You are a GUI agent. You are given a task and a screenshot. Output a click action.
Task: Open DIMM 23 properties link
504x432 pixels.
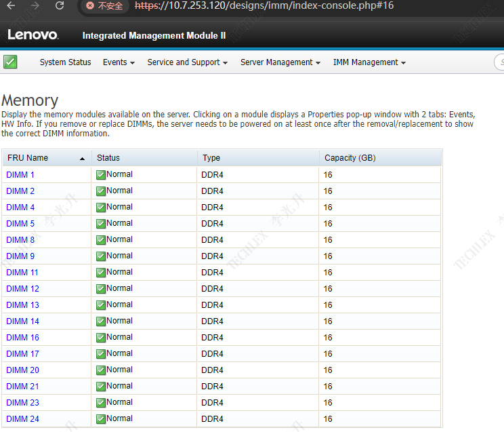click(22, 403)
